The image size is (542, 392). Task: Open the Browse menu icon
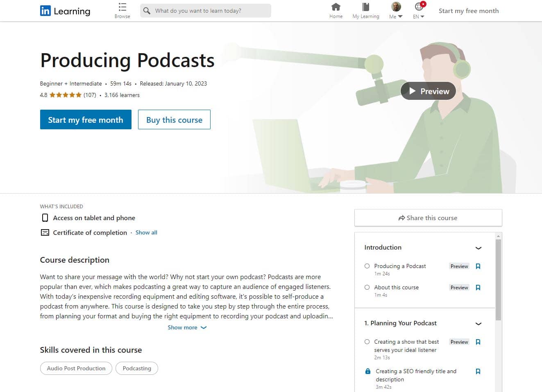(x=122, y=7)
